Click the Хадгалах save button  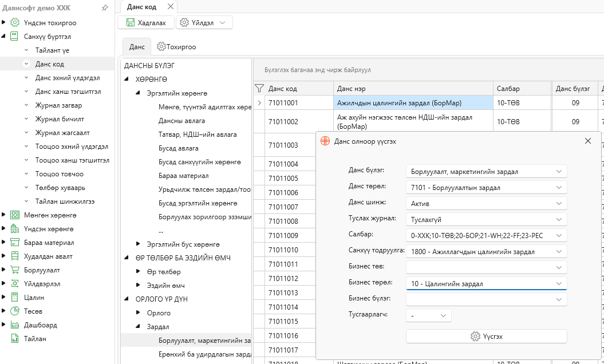(x=146, y=23)
